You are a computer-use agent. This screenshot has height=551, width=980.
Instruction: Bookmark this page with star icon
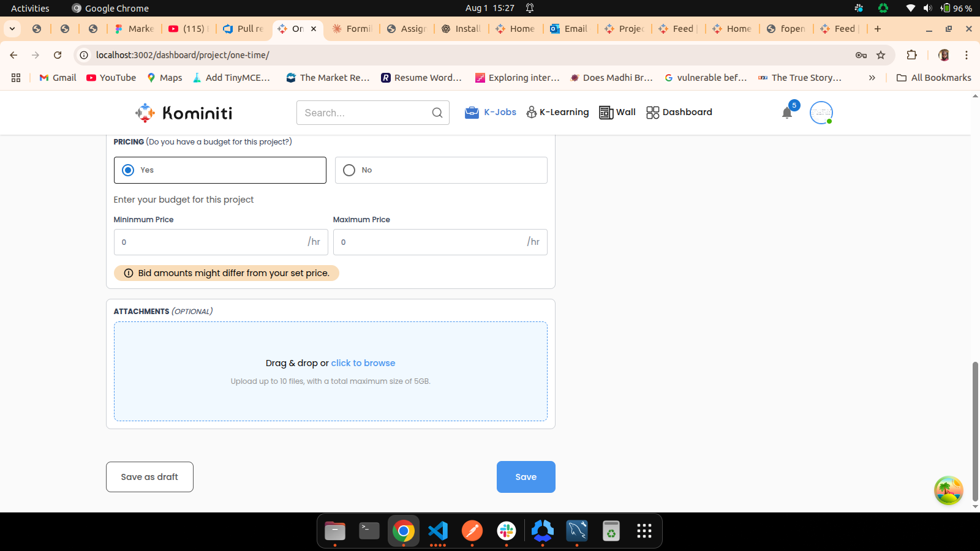(881, 55)
